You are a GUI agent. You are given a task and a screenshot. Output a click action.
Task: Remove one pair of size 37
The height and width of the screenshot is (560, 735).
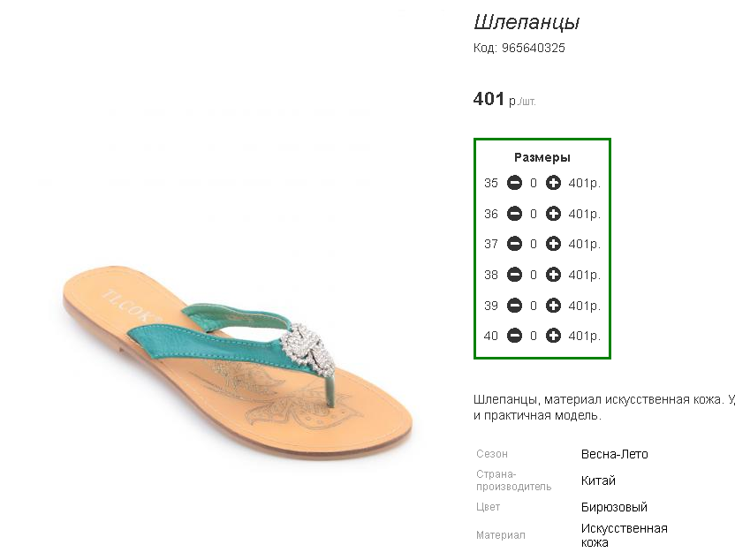514,244
